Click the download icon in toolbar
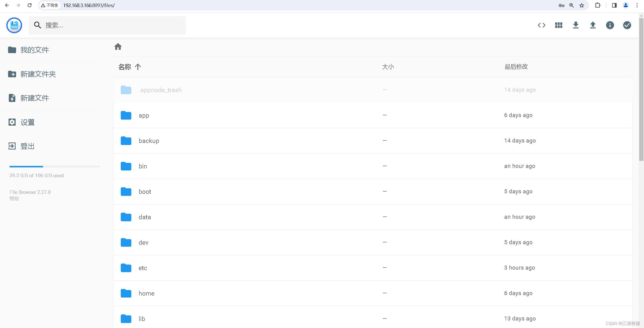 coord(576,25)
